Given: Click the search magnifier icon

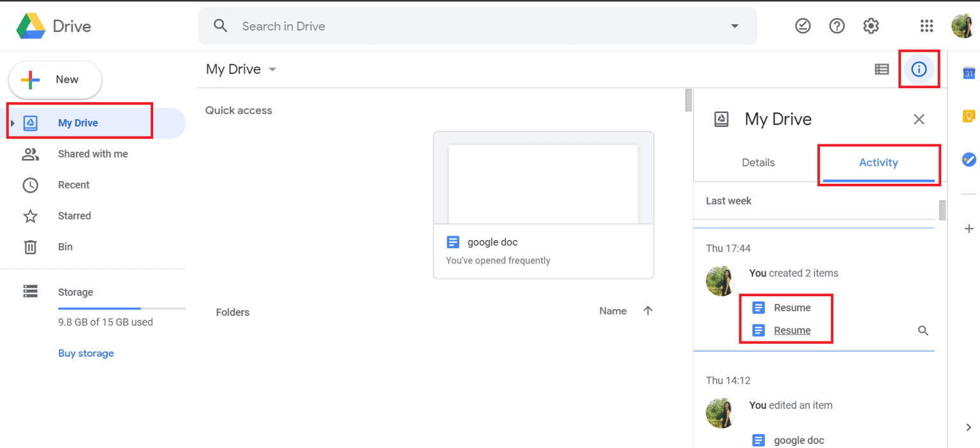Looking at the screenshot, I should (221, 26).
